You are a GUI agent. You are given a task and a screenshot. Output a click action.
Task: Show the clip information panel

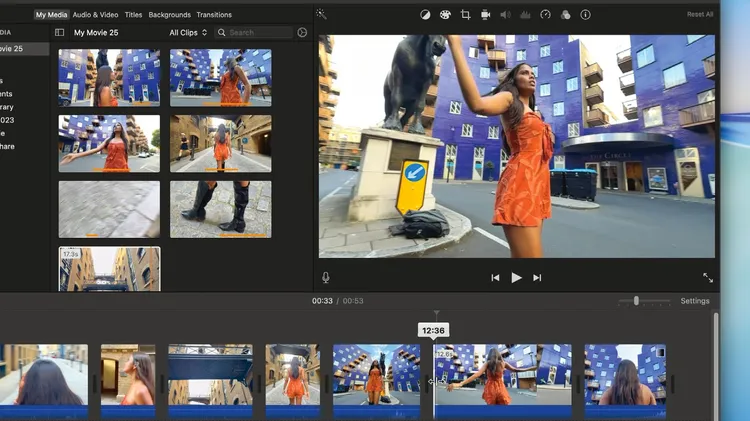pos(585,15)
